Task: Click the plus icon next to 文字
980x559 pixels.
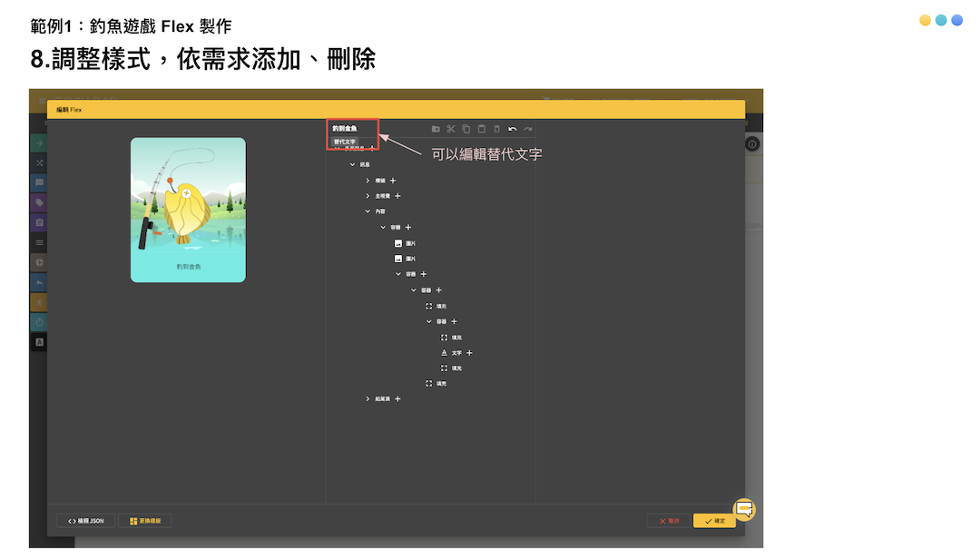Action: tap(469, 353)
